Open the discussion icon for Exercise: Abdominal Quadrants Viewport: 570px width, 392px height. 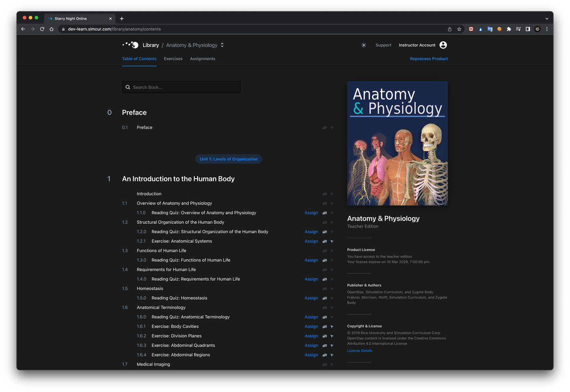pos(324,345)
